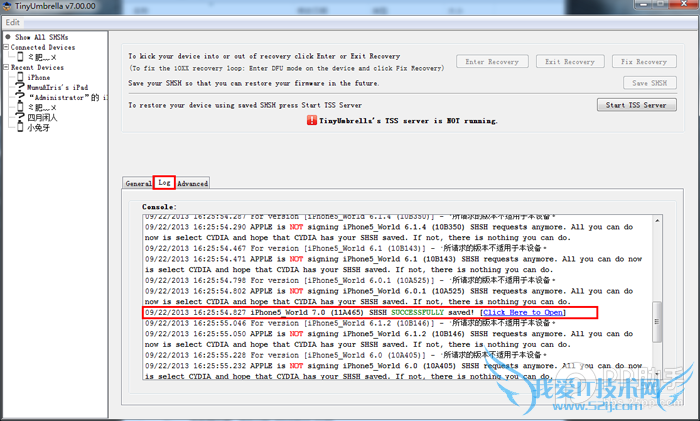Click the phone icon beside 小兔牙
The image size is (700, 421).
click(20, 127)
